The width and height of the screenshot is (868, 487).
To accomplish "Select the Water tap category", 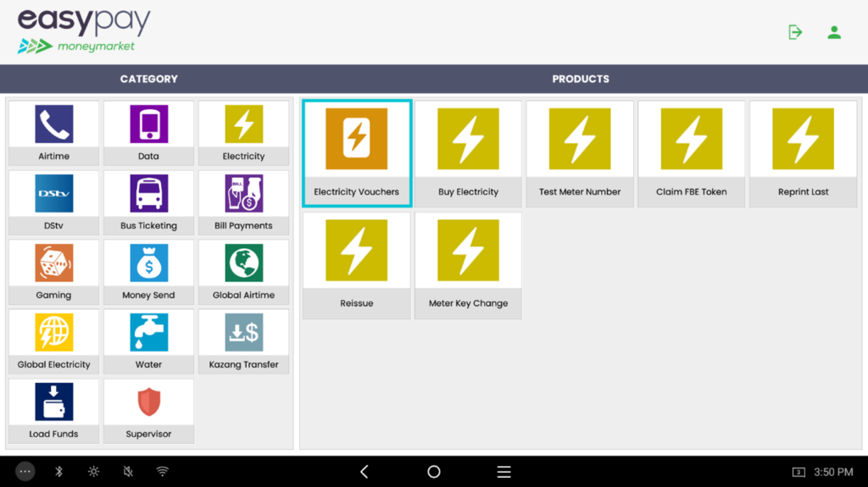I will click(x=148, y=341).
